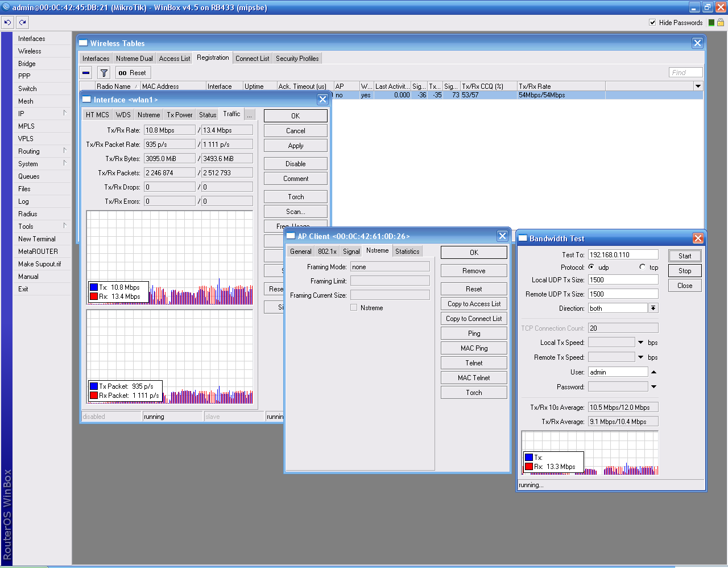Enable the Nstreme checkbox
Image resolution: width=728 pixels, height=568 pixels.
pos(354,308)
